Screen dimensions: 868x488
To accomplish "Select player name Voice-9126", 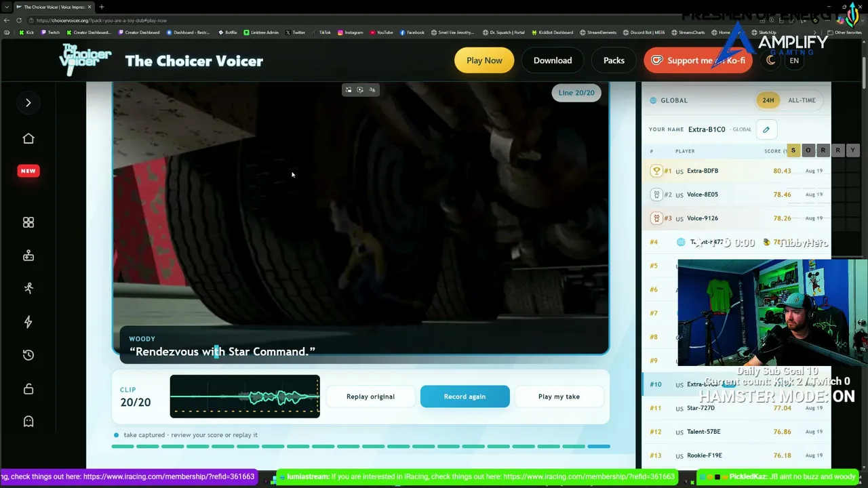I will click(x=703, y=218).
